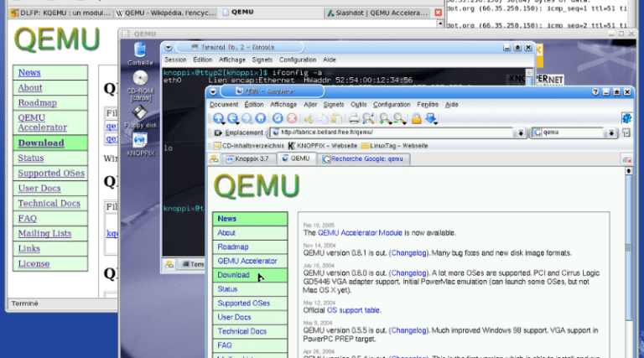Image resolution: width=644 pixels, height=358 pixels.
Task: Click the Google search input field
Action: (x=572, y=132)
